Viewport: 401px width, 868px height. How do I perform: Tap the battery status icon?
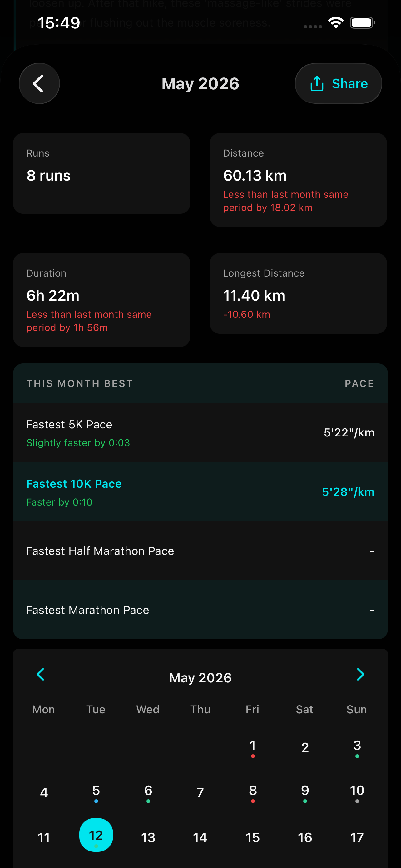363,23
